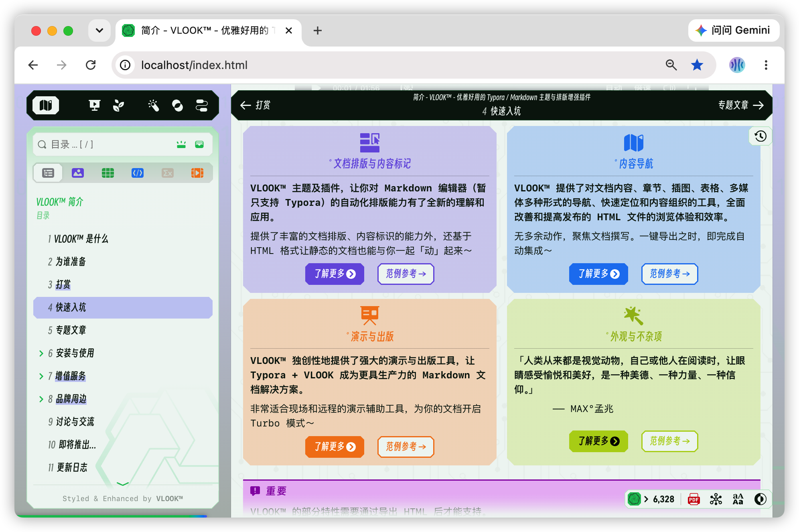The width and height of the screenshot is (799, 532).
Task: Click the green card icon in search box
Action: click(199, 144)
